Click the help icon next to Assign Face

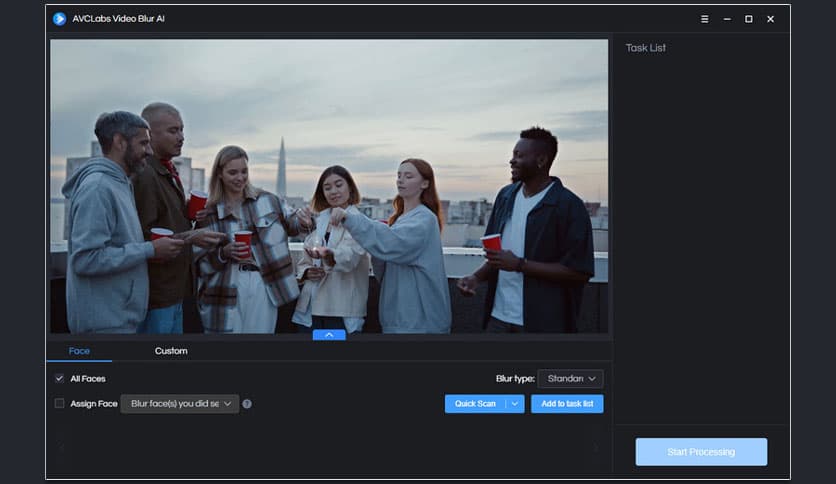point(247,404)
